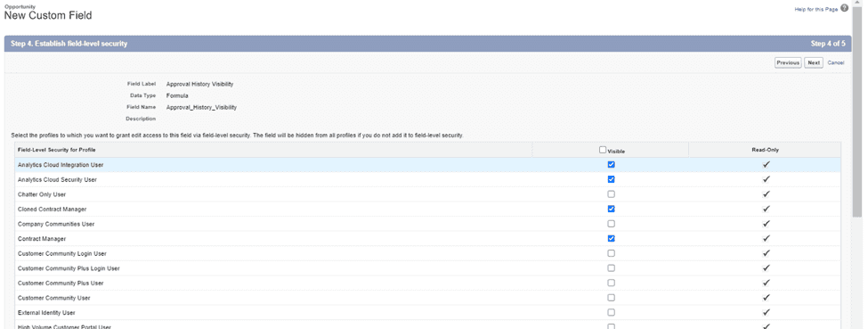Select the Analytics Cloud Security User row label

pos(58,180)
